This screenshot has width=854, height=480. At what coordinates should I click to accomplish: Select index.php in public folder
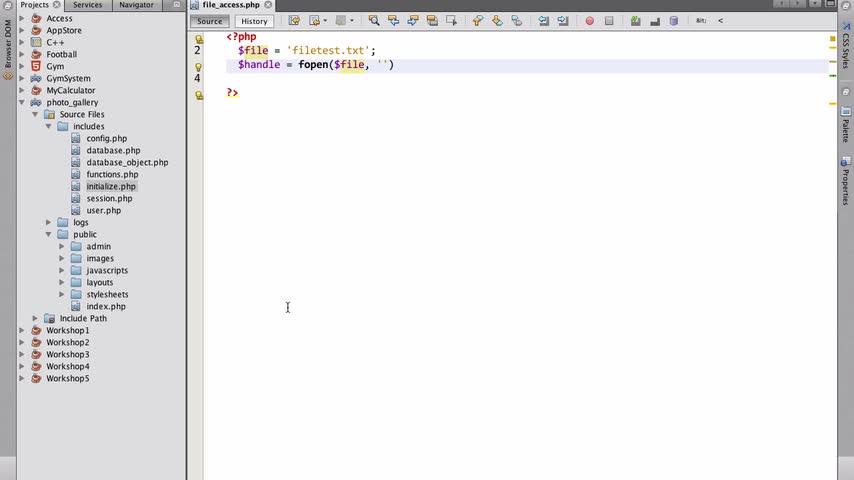pyautogui.click(x=106, y=306)
